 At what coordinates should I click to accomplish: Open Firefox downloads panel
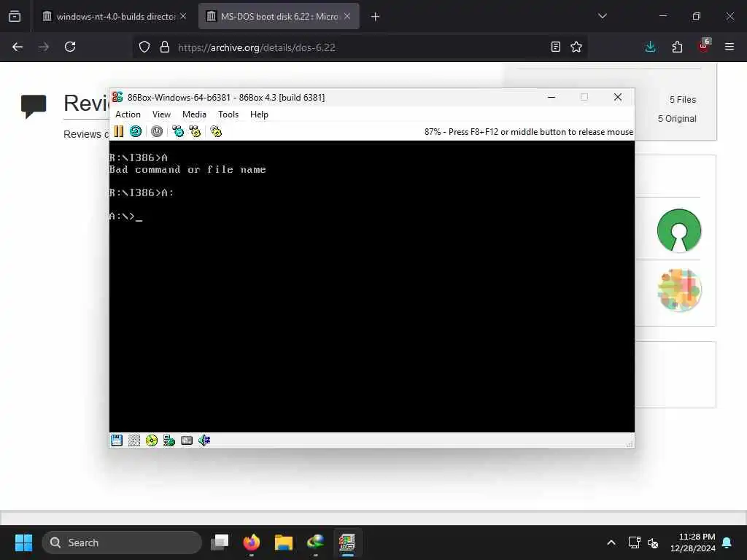[650, 47]
